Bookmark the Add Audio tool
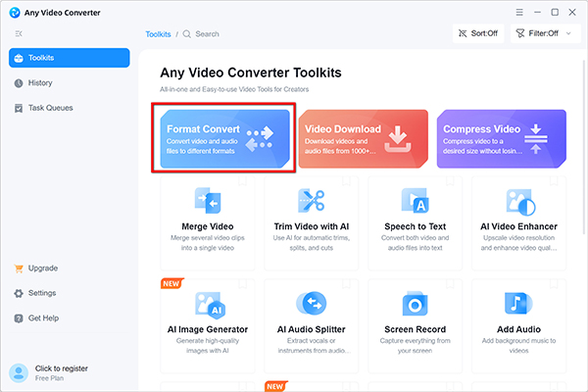The image size is (588, 392). coord(554,283)
